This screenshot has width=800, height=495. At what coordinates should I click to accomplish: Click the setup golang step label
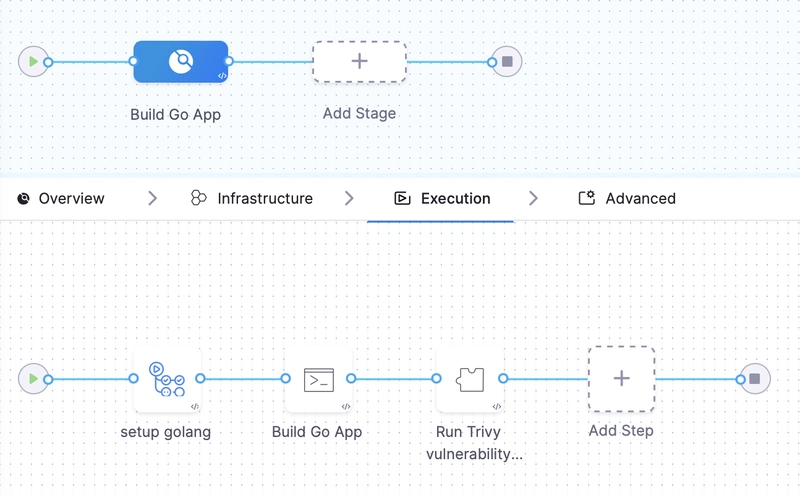pos(166,432)
